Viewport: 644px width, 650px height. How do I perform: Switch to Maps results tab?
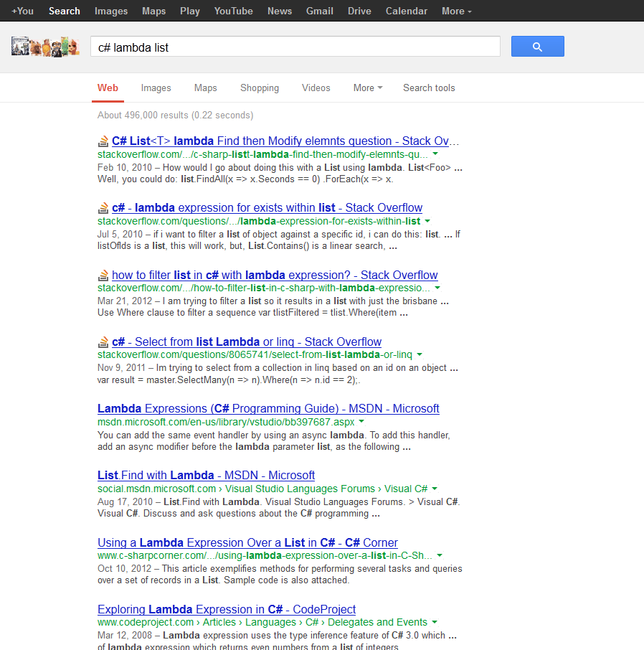[x=206, y=88]
